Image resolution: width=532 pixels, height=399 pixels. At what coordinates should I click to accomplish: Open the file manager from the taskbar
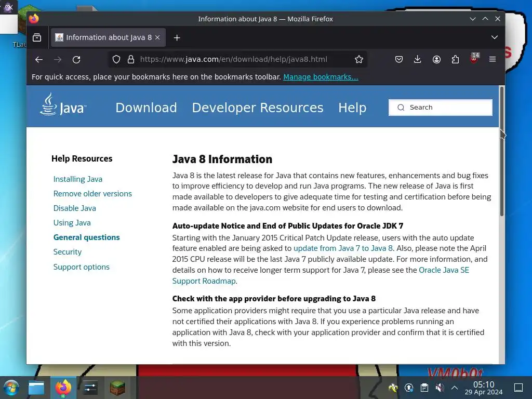click(36, 388)
